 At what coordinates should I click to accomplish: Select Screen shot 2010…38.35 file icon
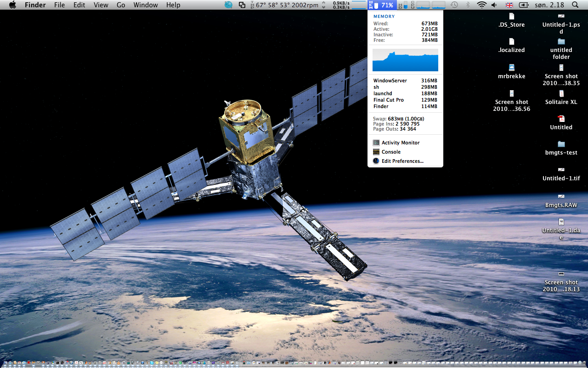point(561,75)
